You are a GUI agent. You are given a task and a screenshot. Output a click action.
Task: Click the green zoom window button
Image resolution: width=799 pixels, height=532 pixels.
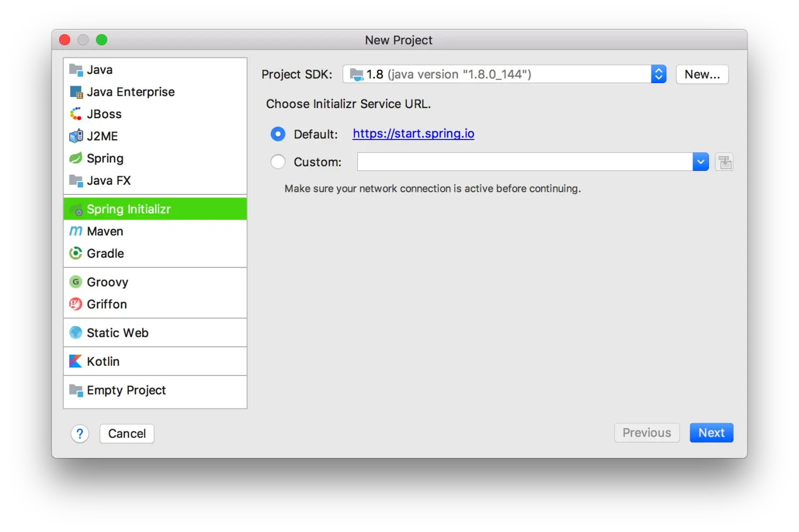coord(101,40)
